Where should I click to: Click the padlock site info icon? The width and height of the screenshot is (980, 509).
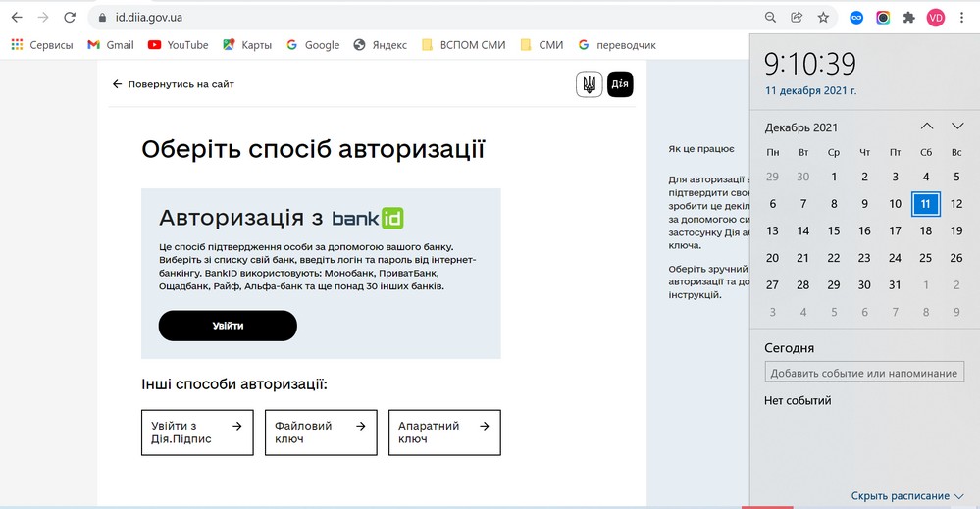coord(102,18)
